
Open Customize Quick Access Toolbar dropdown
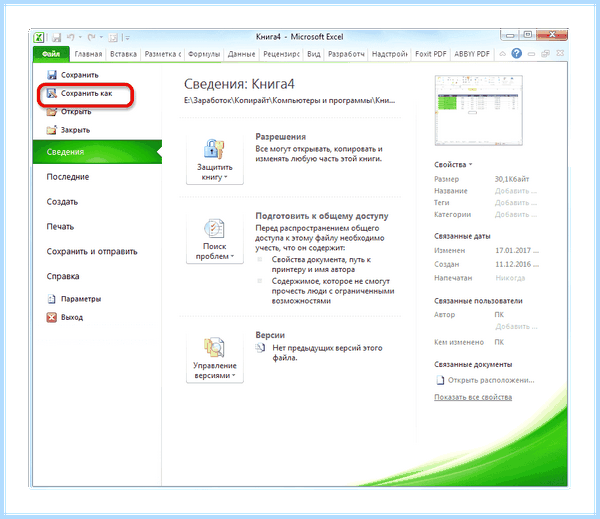(127, 38)
